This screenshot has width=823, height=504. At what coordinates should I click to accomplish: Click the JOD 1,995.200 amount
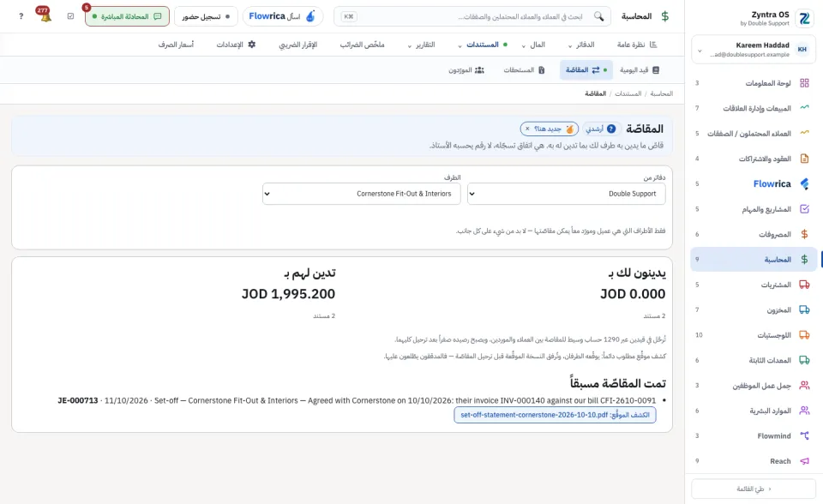(x=288, y=294)
